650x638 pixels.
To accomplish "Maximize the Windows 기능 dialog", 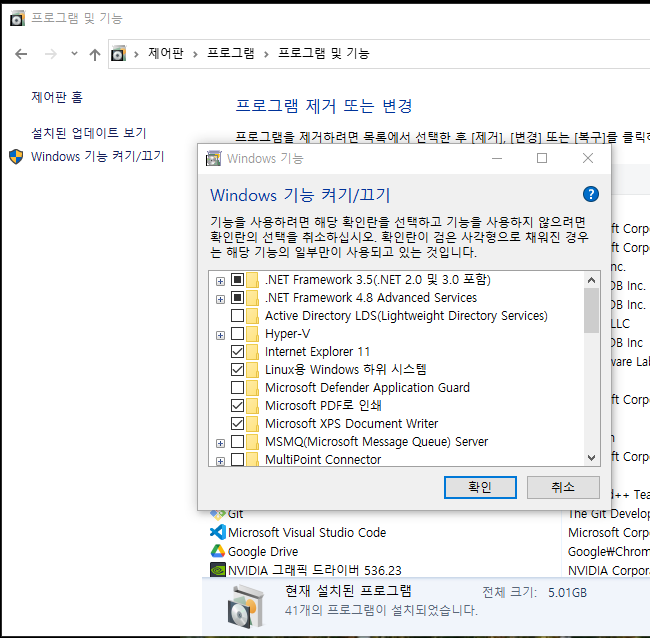I will (542, 158).
